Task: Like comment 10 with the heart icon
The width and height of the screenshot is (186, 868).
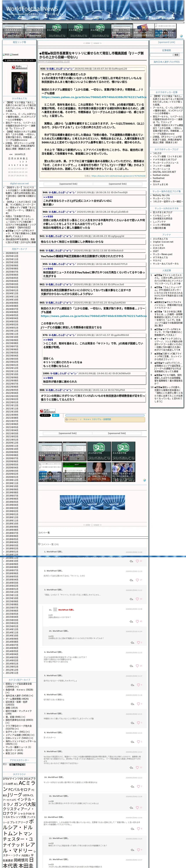Action: 138,786
